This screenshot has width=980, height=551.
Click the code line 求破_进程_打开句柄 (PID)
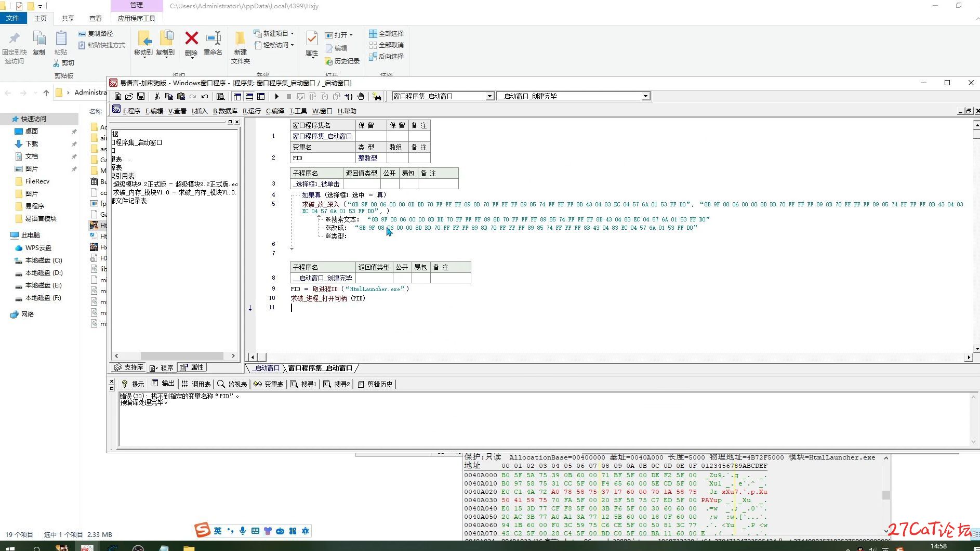[328, 298]
